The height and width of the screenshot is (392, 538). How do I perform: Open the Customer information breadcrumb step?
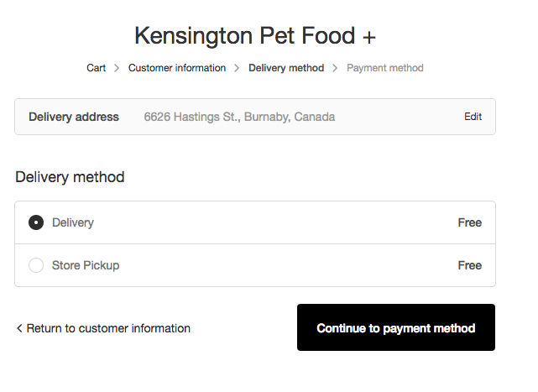[177, 68]
